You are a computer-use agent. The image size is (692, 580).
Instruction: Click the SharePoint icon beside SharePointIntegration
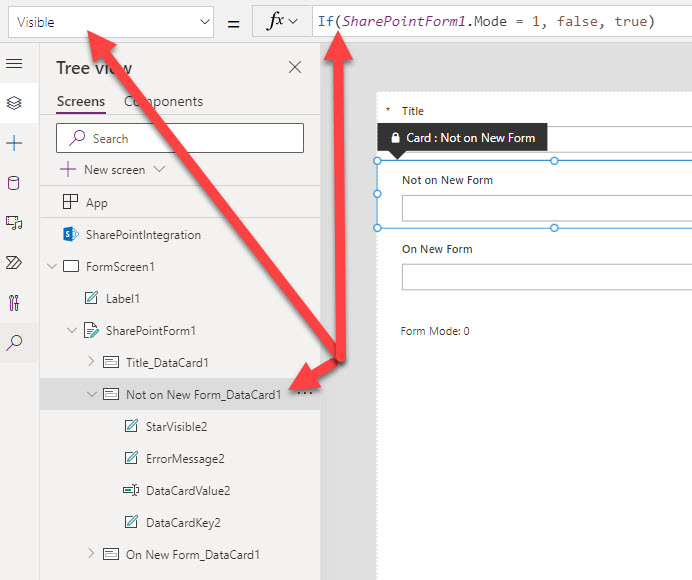tap(71, 234)
